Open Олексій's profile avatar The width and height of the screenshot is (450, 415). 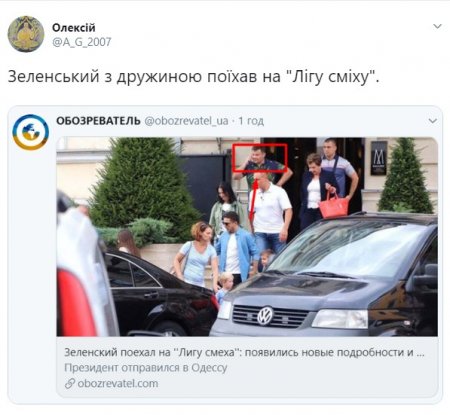coord(26,34)
